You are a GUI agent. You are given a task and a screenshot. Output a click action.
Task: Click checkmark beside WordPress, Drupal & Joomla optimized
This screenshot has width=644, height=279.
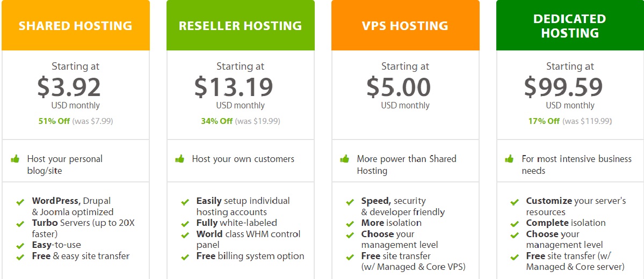tap(20, 202)
